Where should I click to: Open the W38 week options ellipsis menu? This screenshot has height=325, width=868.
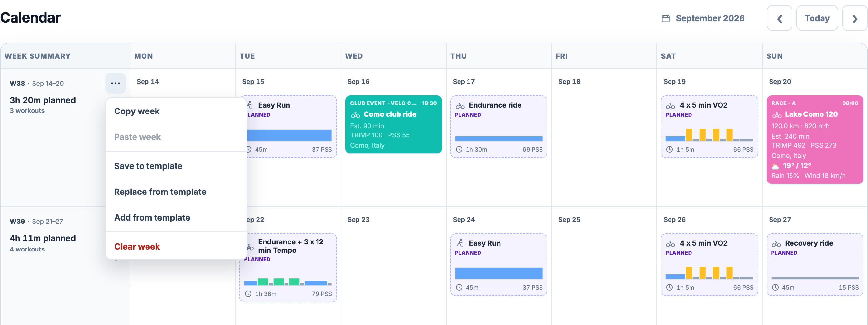[115, 83]
